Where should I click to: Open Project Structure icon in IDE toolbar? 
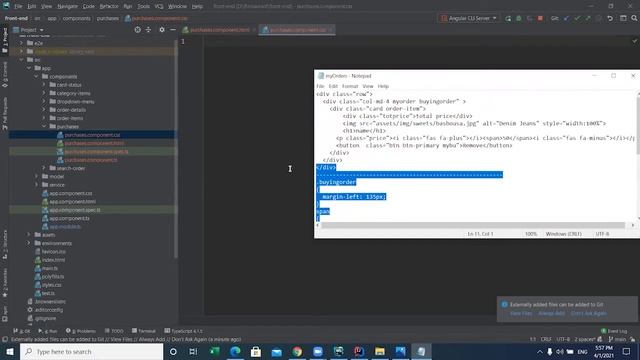(x=623, y=18)
